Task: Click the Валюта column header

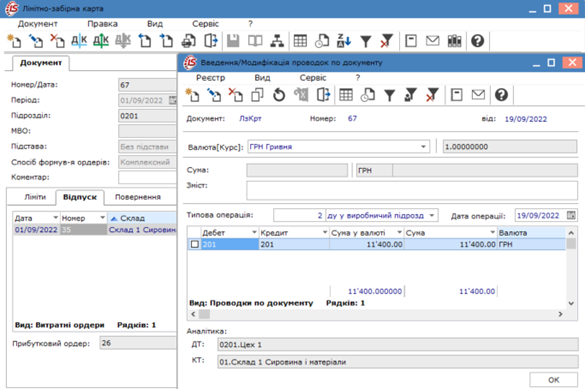Action: tap(531, 232)
